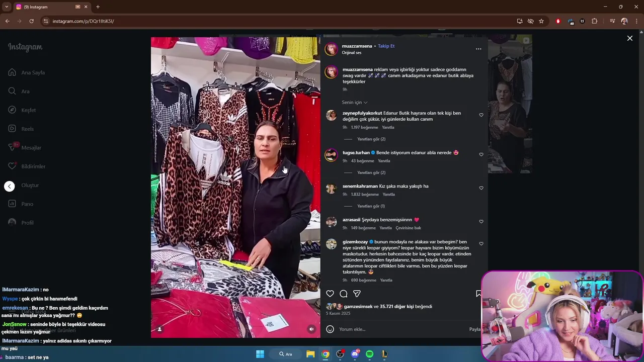Reply to gizemkozay's comment

[386, 280]
